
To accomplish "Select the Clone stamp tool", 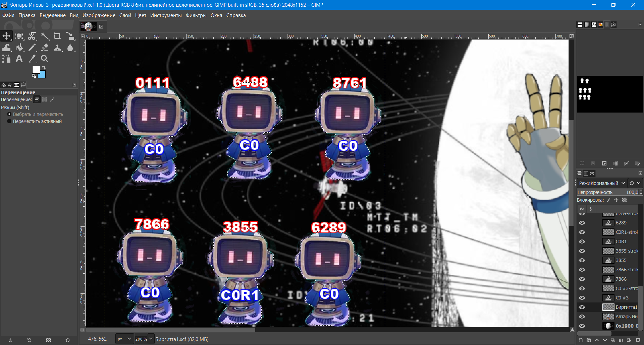I will pyautogui.click(x=57, y=48).
